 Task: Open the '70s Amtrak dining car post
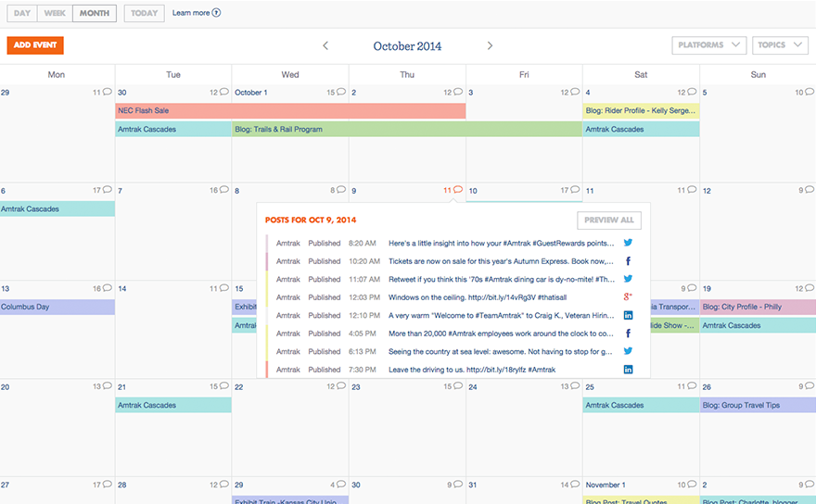[x=501, y=279]
